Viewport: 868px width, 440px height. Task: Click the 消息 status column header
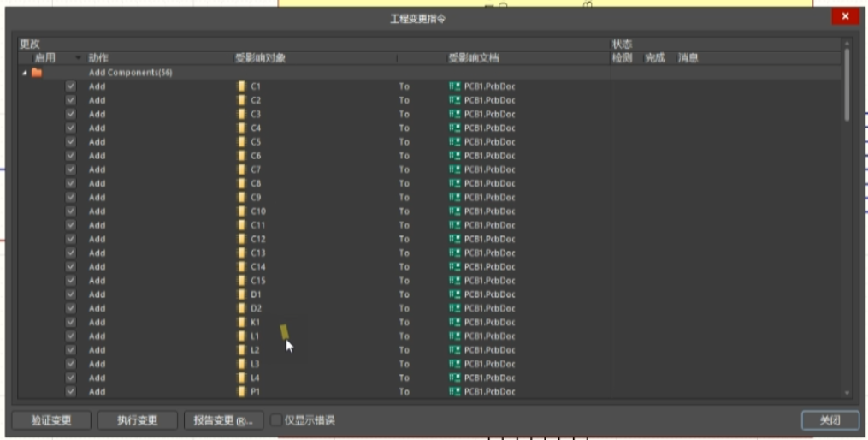pos(688,58)
